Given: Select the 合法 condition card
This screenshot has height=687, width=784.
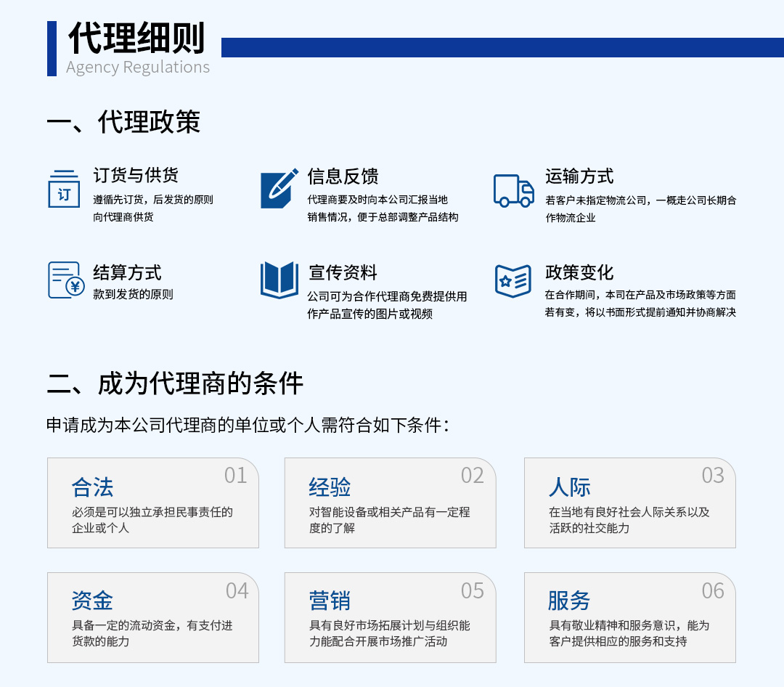Looking at the screenshot, I should [153, 503].
